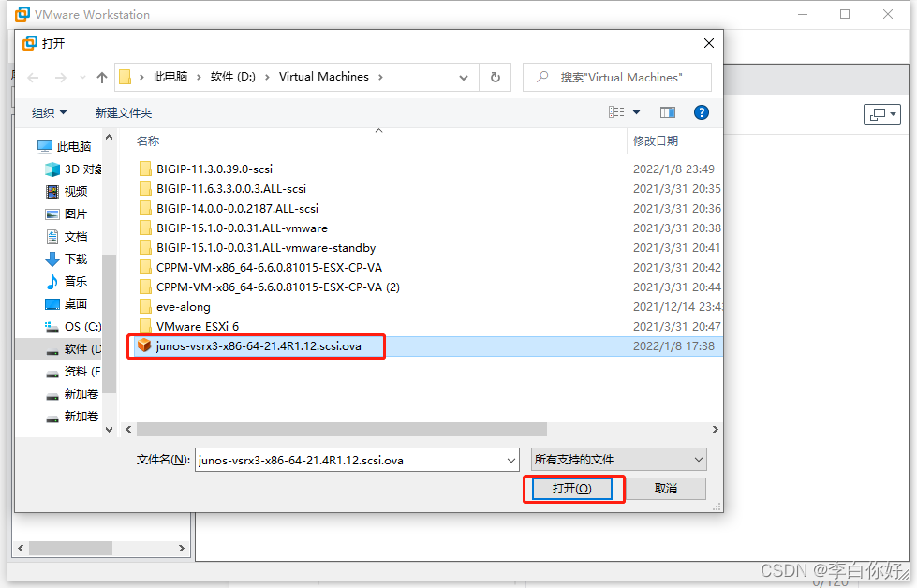Open 视频 in the navigation pane

(x=67, y=191)
